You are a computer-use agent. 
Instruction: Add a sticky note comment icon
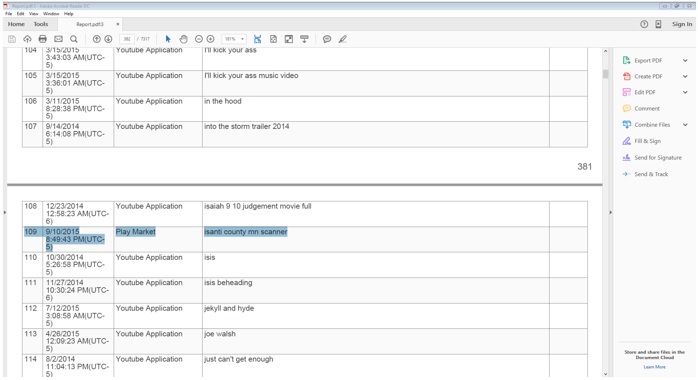point(327,39)
